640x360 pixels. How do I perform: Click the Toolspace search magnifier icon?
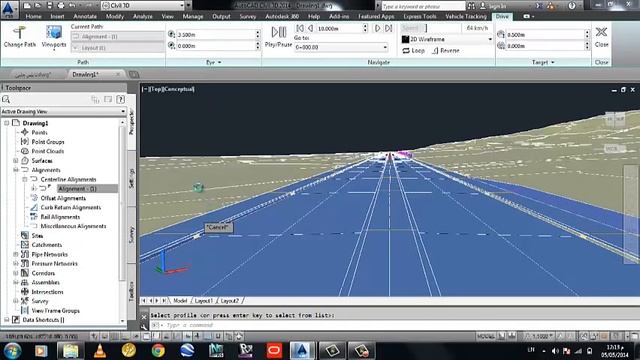click(6, 99)
